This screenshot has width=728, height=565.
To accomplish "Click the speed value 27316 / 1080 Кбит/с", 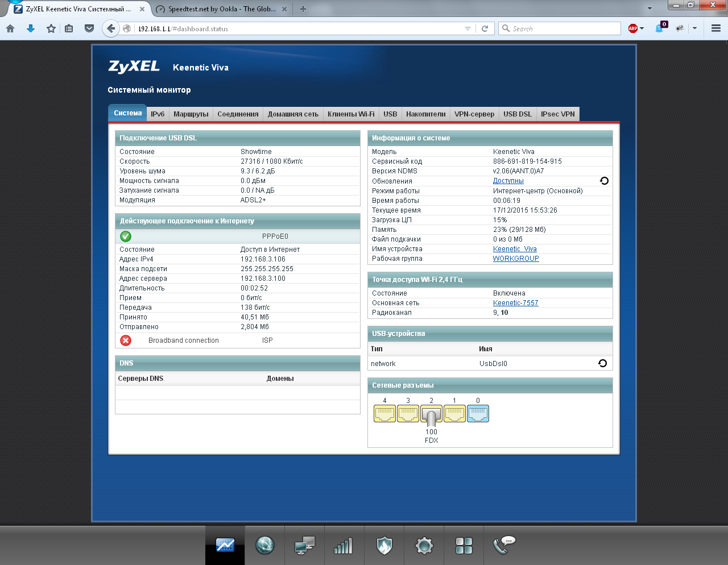I will [x=272, y=161].
